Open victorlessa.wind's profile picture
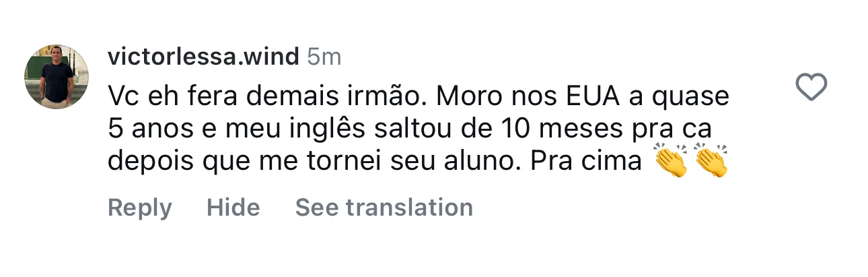 pos(57,78)
